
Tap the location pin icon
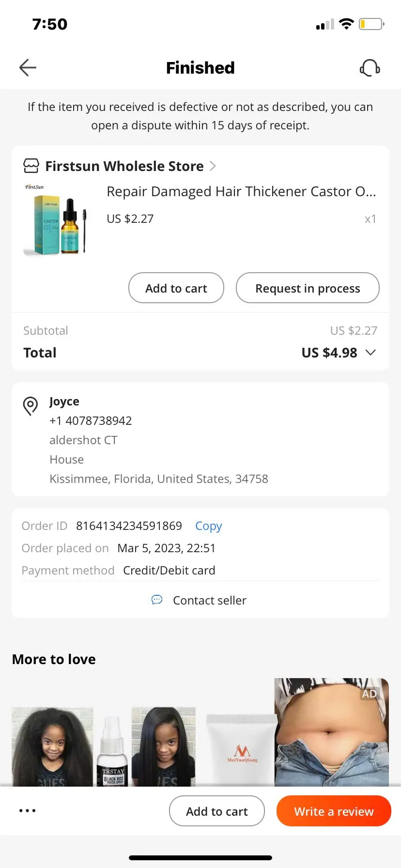point(31,405)
